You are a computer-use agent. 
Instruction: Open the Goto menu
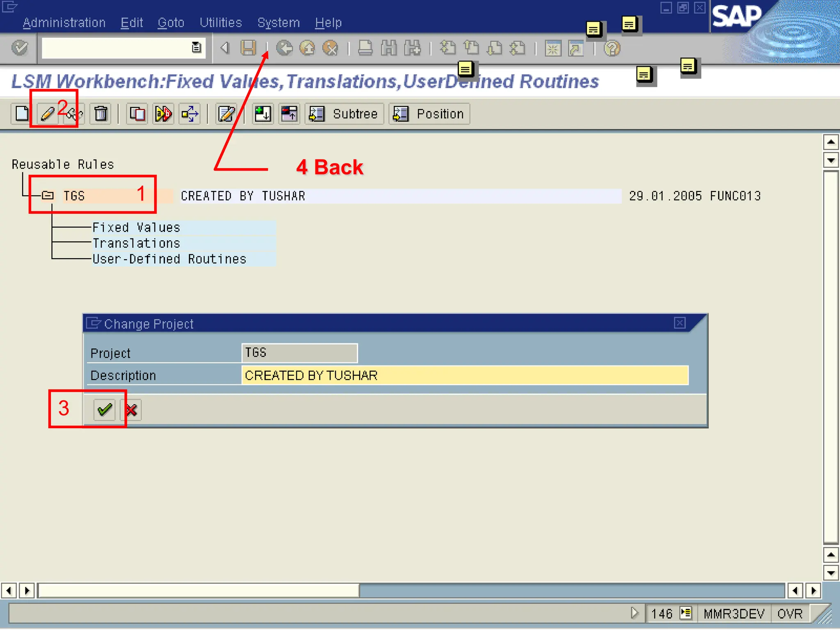pyautogui.click(x=171, y=23)
